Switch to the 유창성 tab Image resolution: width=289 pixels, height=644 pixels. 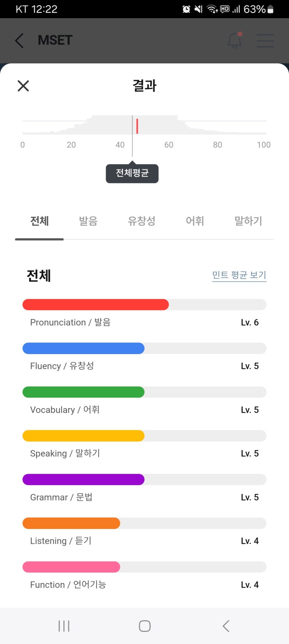[x=142, y=221]
